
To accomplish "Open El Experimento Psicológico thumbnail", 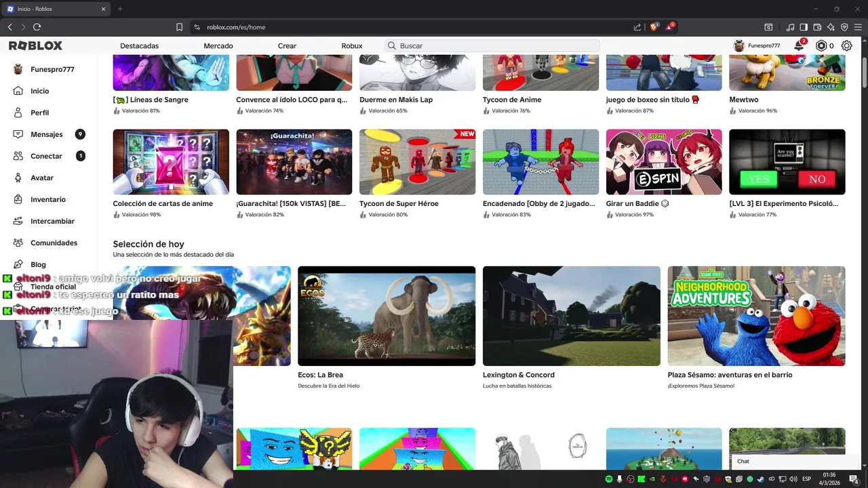I will pos(787,162).
